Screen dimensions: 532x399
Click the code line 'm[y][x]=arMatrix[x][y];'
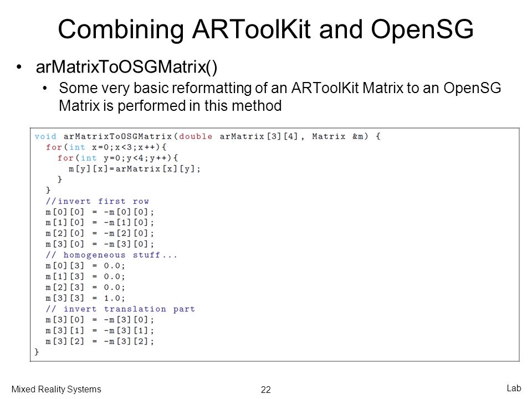135,169
